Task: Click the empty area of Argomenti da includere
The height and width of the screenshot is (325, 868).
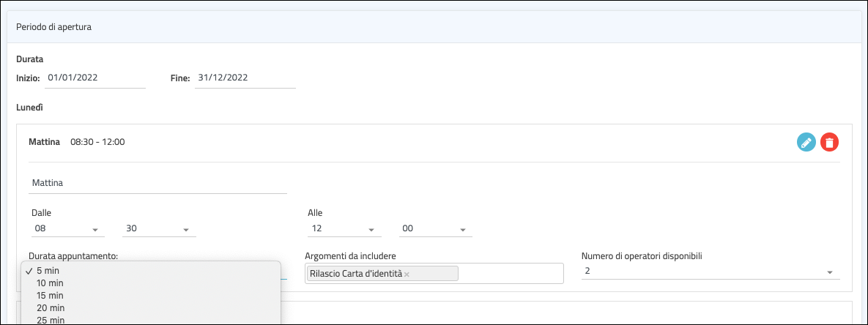Action: pos(510,274)
